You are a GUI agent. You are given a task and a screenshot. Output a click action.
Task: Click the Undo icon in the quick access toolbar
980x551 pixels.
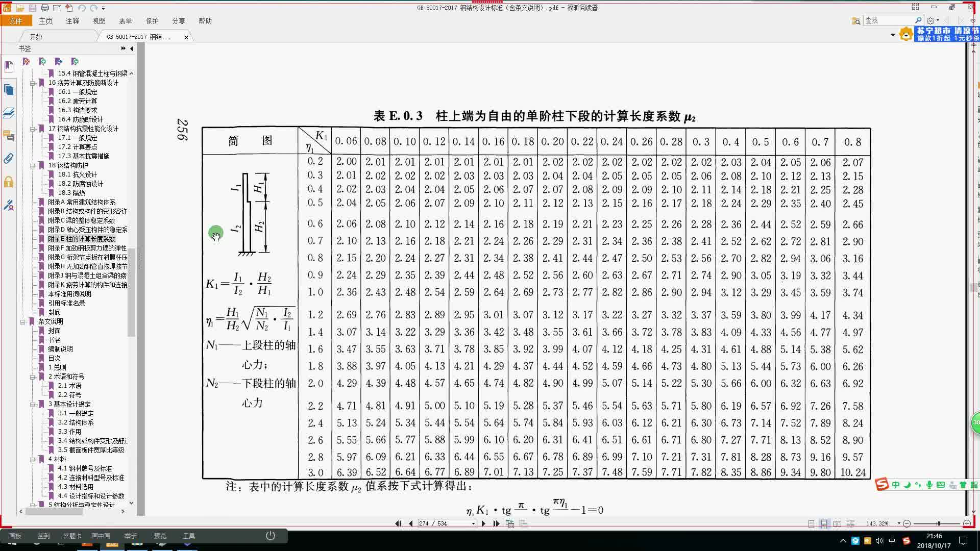(x=82, y=8)
